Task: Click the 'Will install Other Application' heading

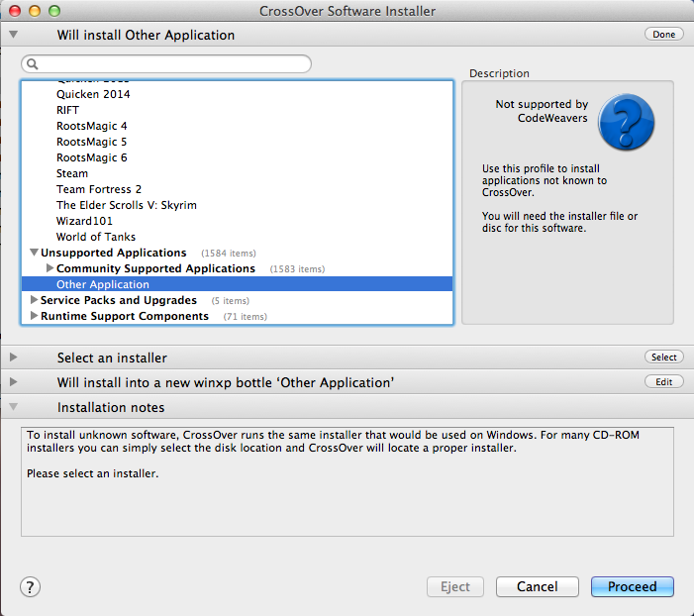Action: pos(146,35)
